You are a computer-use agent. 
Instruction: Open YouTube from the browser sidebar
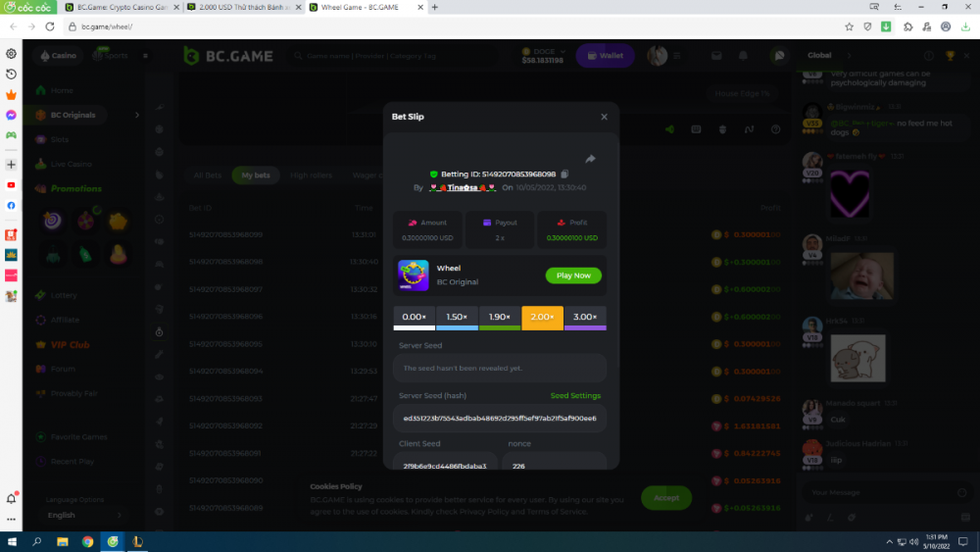[11, 184]
